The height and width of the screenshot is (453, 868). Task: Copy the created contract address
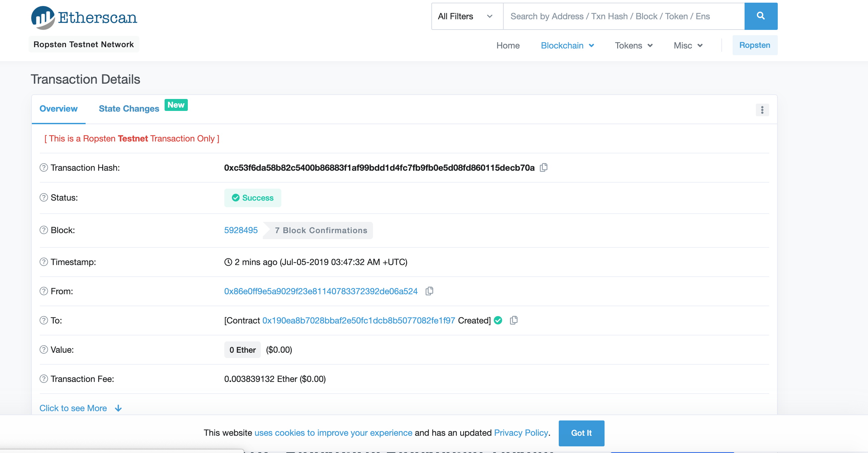coord(513,320)
